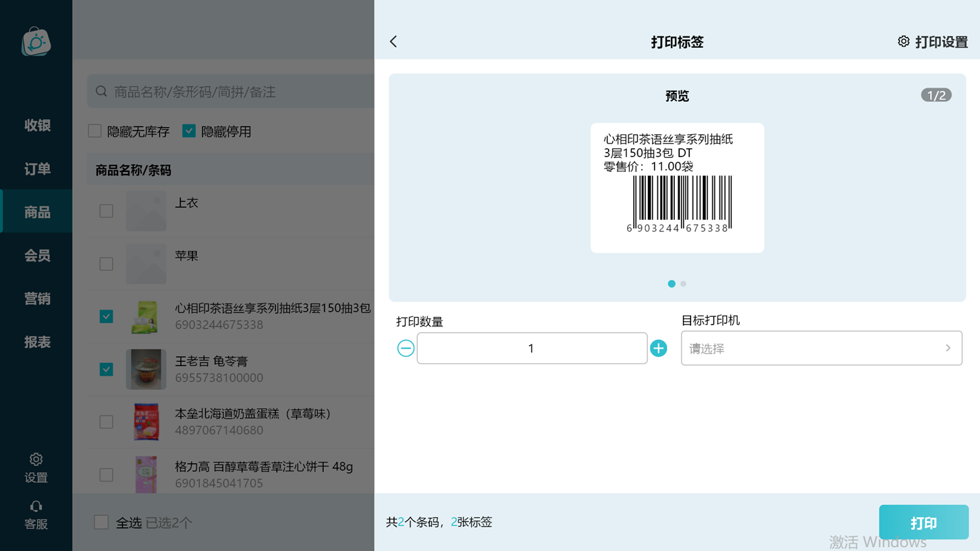Click barcode text 6955738100000
The width and height of the screenshot is (980, 551).
[219, 378]
